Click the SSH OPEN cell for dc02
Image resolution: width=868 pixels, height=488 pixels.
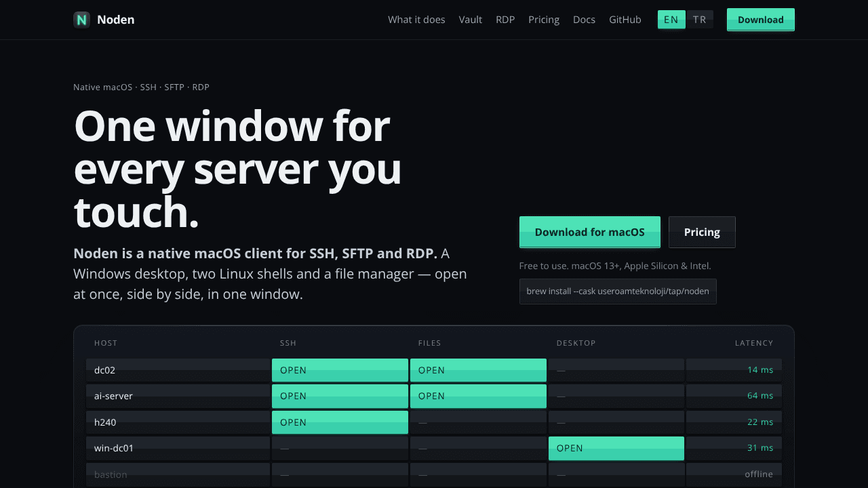click(340, 370)
